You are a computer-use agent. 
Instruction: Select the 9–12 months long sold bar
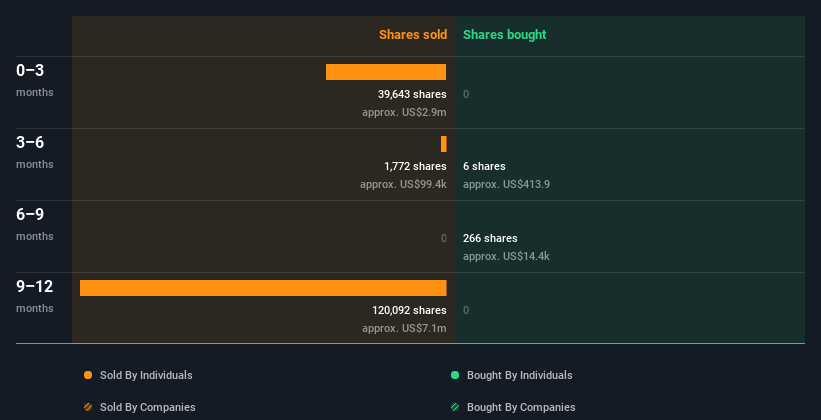click(x=263, y=288)
